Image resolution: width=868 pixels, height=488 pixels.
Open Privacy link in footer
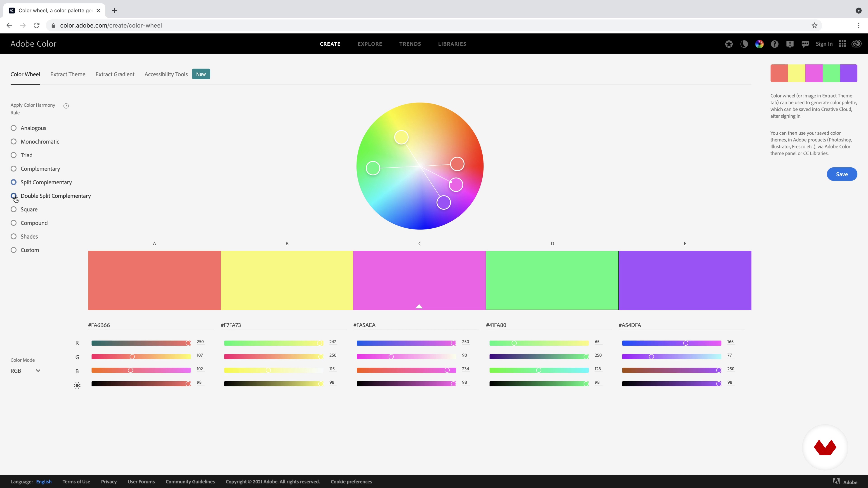(109, 482)
